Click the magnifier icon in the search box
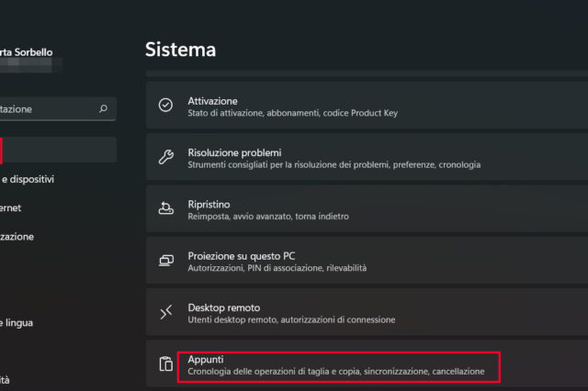588x391 pixels. coord(103,108)
